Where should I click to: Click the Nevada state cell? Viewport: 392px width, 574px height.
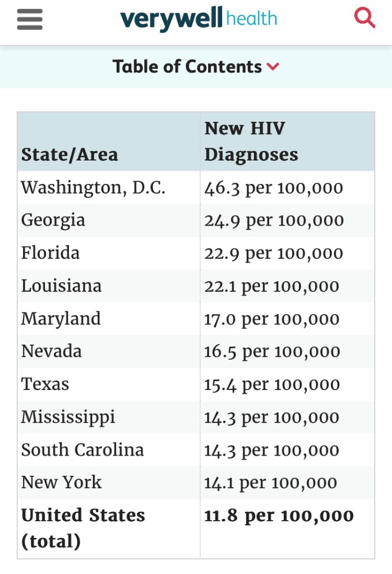52,351
